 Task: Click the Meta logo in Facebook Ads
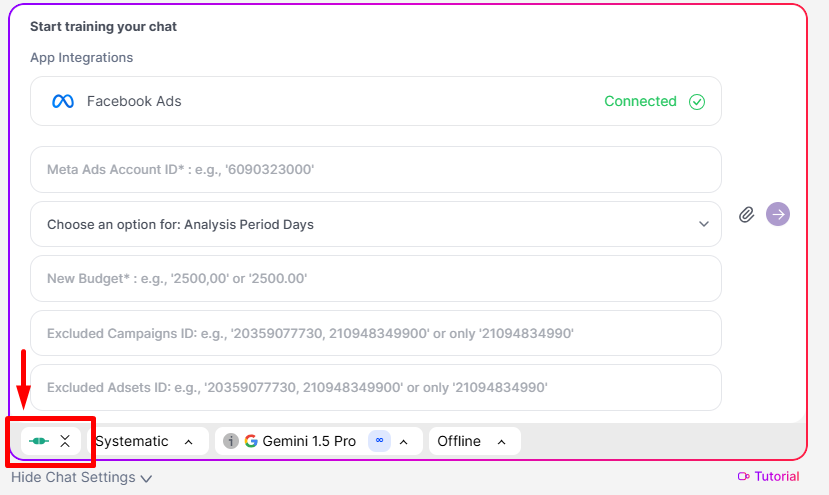click(x=63, y=101)
